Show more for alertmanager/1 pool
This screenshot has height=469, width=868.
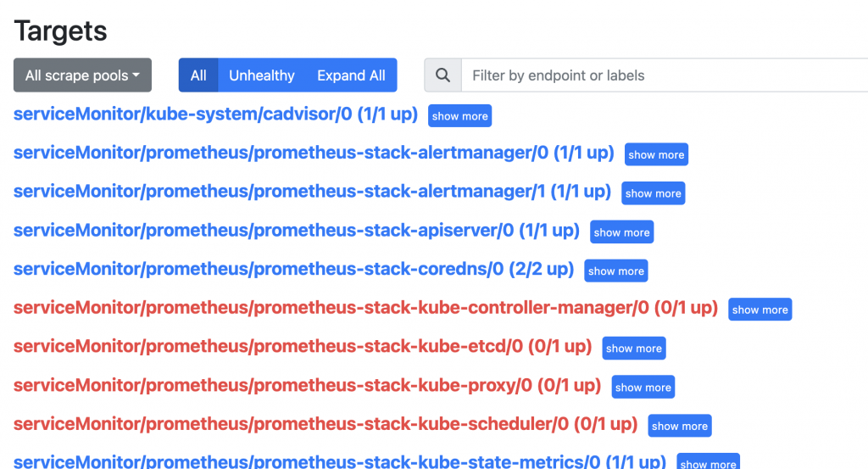coord(654,193)
